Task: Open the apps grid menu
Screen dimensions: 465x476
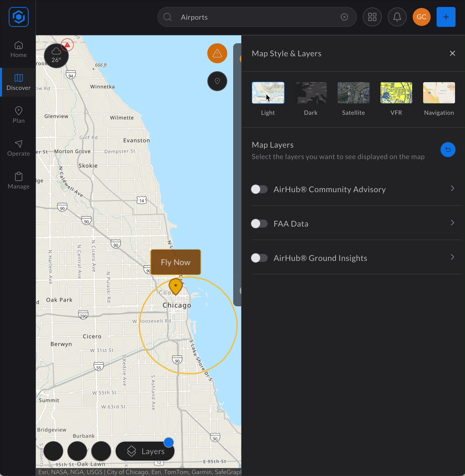Action: 372,17
